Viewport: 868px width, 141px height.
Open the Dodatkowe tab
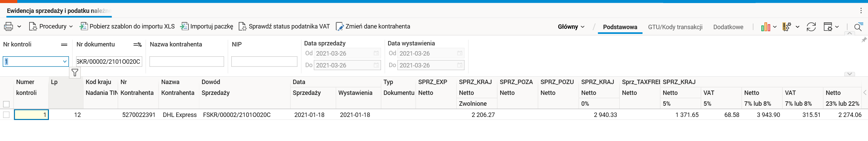pyautogui.click(x=728, y=27)
